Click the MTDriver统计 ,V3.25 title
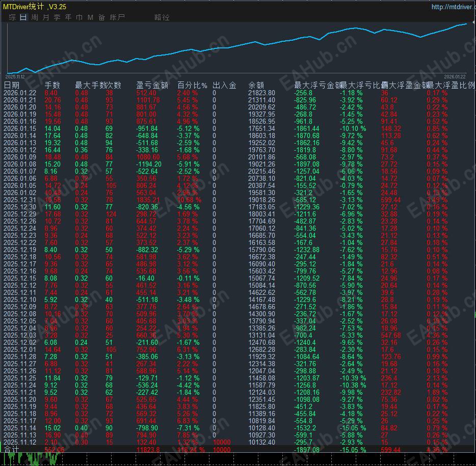 (x=34, y=7)
